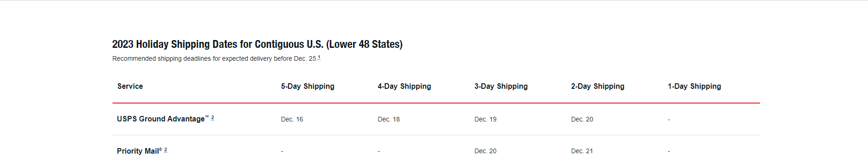The width and height of the screenshot is (868, 167).
Task: Click Dec. 20 in USPS Ground Advantage row
Action: 582,119
